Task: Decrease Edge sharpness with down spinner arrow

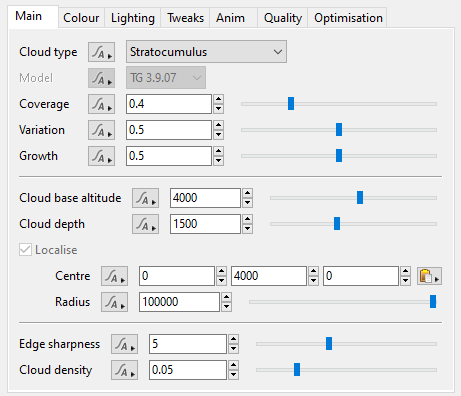Action: click(x=233, y=349)
